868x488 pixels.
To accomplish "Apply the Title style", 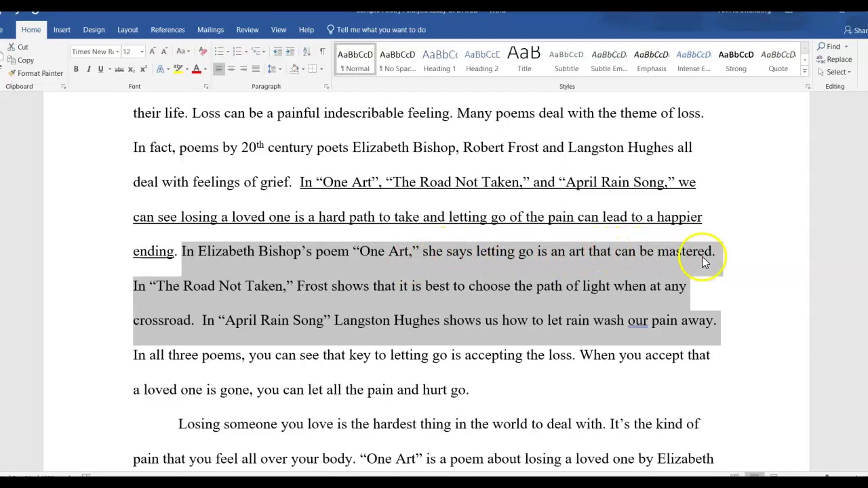I will 524,60.
